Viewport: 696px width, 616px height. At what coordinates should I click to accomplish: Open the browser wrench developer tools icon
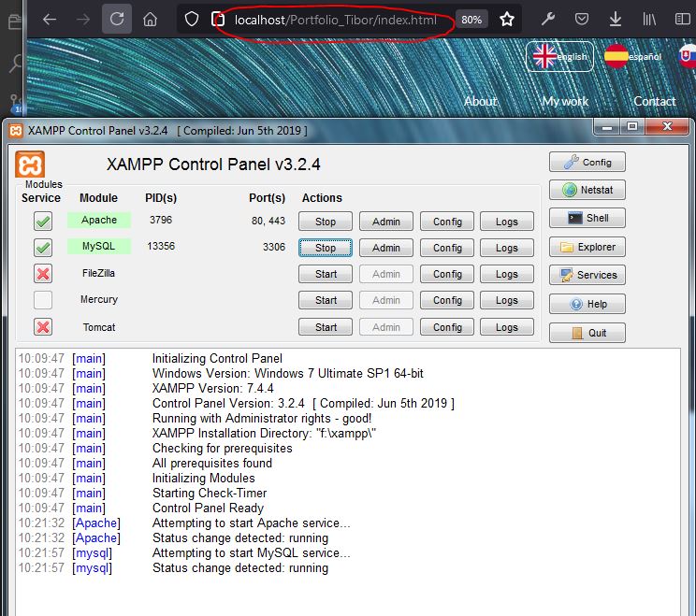pyautogui.click(x=548, y=19)
